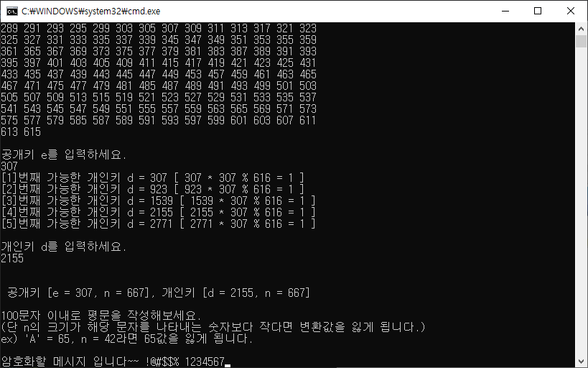Click the key summary '공개키 [e = 307, n = 667]'

78,293
